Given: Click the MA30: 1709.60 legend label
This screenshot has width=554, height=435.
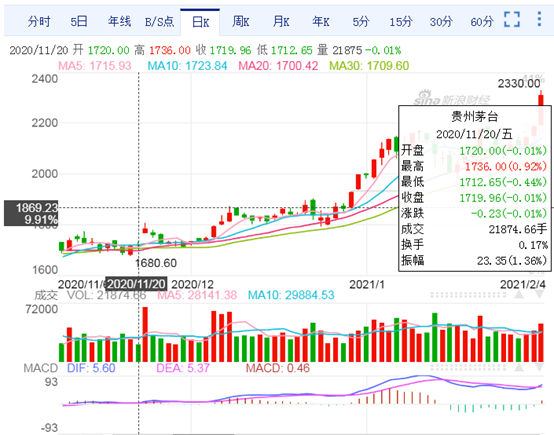Looking at the screenshot, I should 369,66.
